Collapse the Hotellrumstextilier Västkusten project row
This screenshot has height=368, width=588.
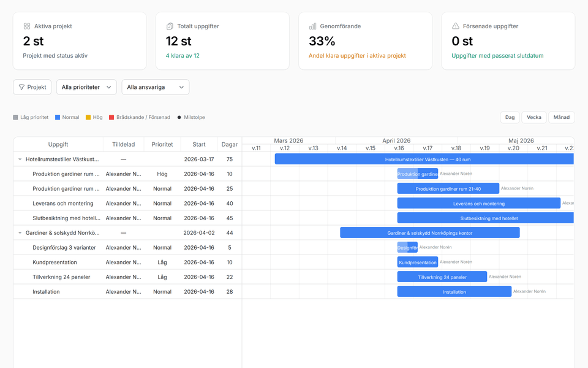pos(19,159)
